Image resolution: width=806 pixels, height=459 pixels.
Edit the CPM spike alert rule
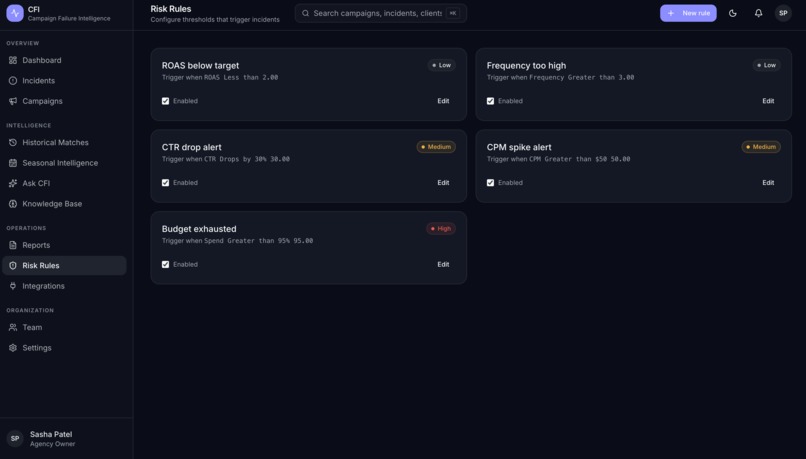pyautogui.click(x=768, y=183)
